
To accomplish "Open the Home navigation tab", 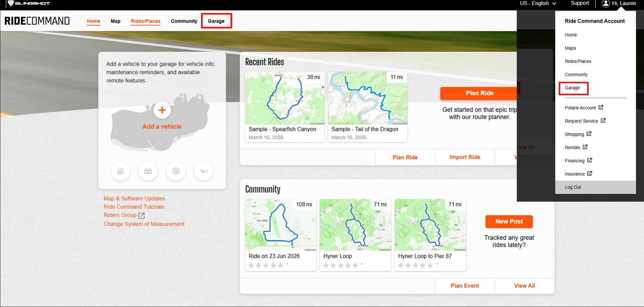I will tap(93, 21).
